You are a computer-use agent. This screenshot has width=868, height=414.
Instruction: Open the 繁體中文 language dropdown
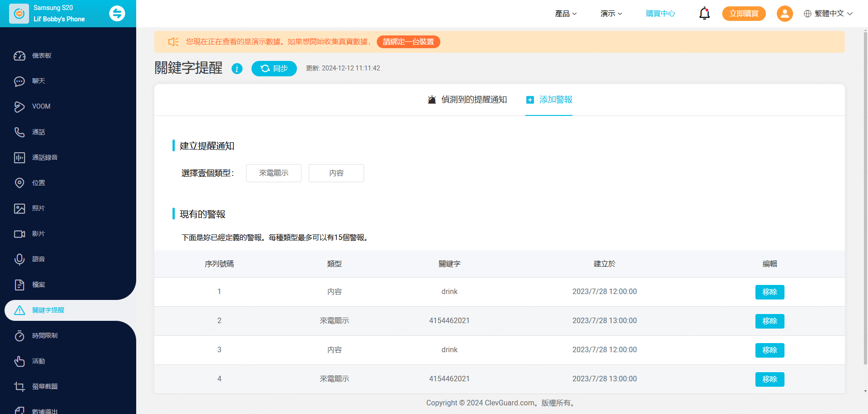829,14
